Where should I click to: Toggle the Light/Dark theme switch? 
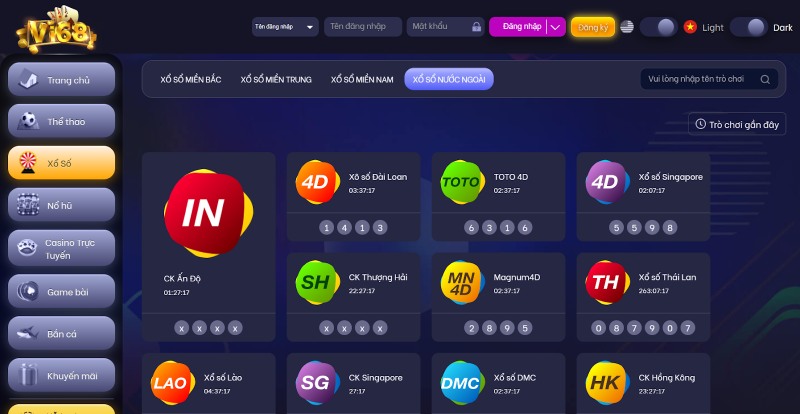pos(749,27)
